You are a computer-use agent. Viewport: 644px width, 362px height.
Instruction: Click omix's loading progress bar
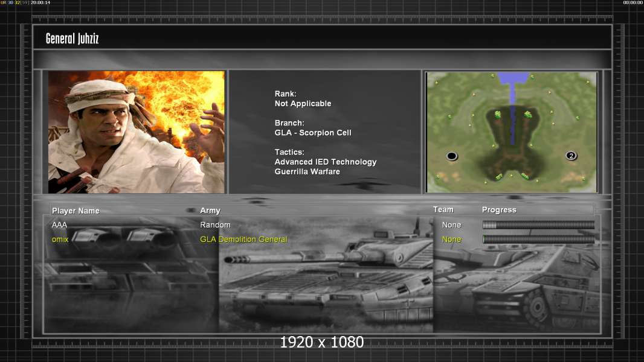coord(538,239)
